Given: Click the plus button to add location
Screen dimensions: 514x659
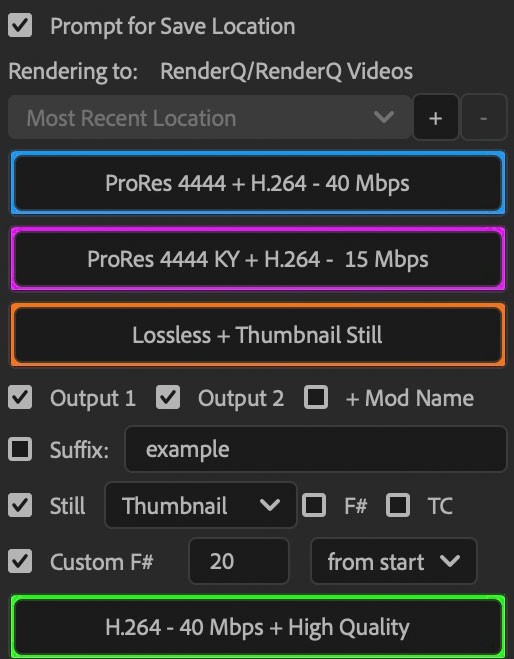Looking at the screenshot, I should 436,117.
